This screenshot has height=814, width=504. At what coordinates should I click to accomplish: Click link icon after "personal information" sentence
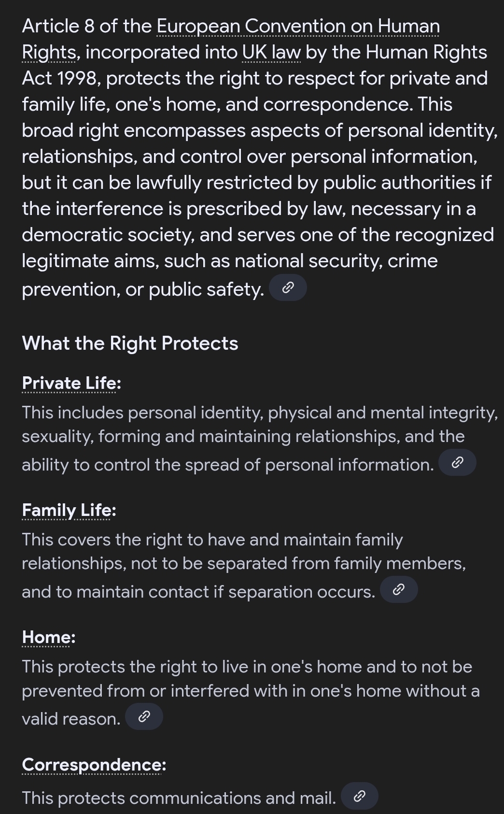click(x=457, y=463)
